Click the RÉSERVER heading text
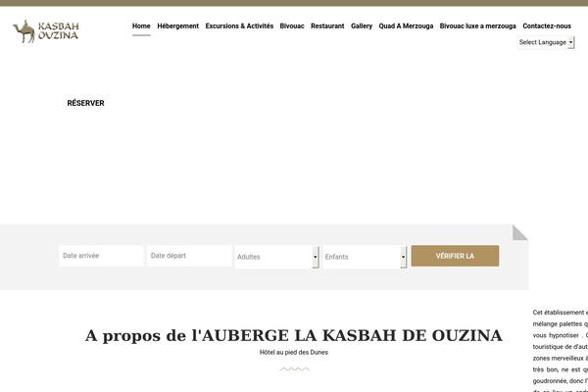Viewport: 588px width, 392px height. (x=85, y=103)
